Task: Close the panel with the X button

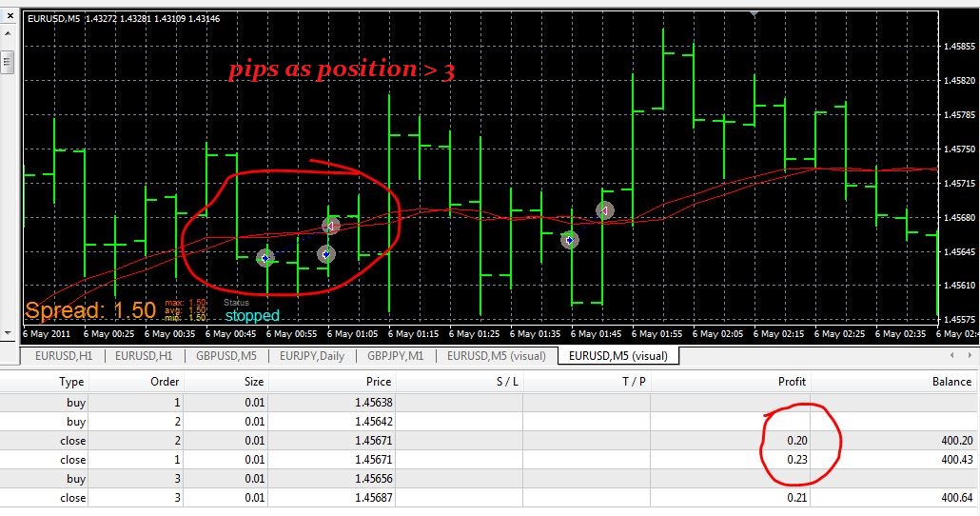Action: click(10, 15)
